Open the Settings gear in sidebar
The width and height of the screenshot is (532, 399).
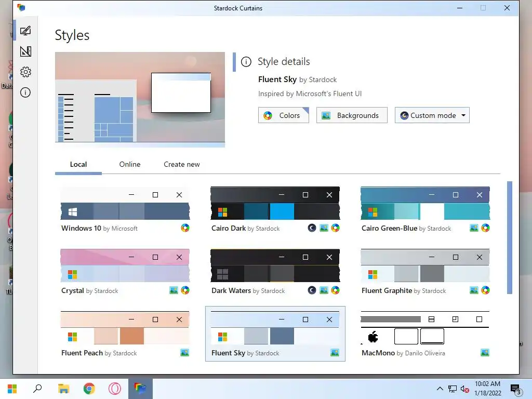coord(25,72)
